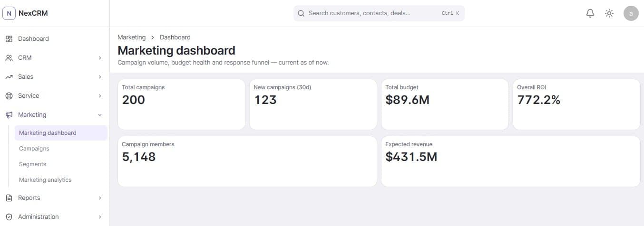Expand the Administration section chevron
The image size is (644, 226).
pyautogui.click(x=100, y=217)
